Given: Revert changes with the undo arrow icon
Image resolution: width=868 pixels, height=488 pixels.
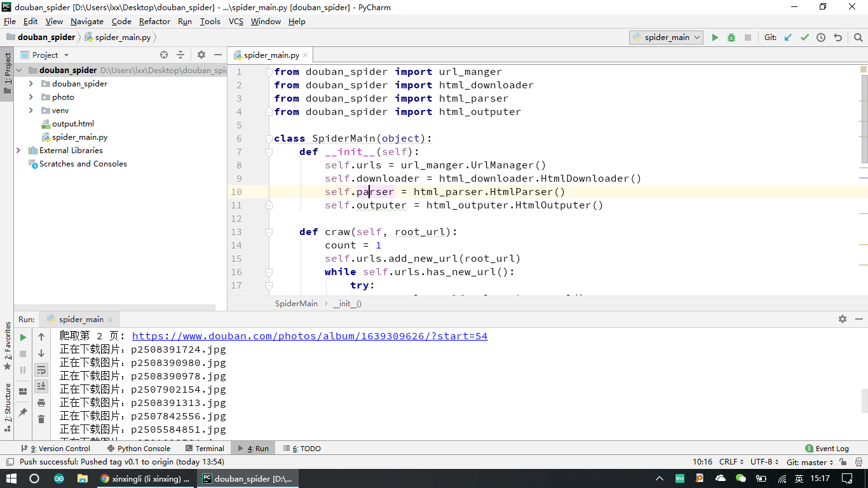Looking at the screenshot, I should coord(837,37).
